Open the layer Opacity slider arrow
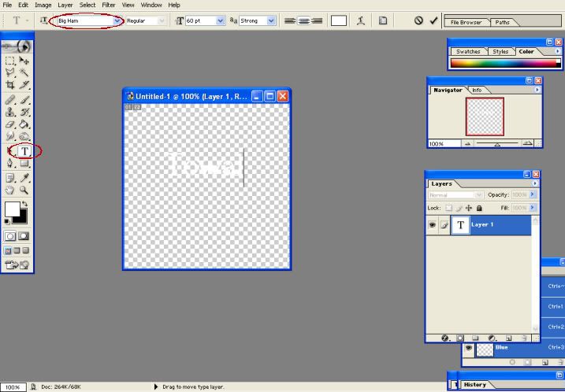This screenshot has width=565, height=392. tap(532, 194)
